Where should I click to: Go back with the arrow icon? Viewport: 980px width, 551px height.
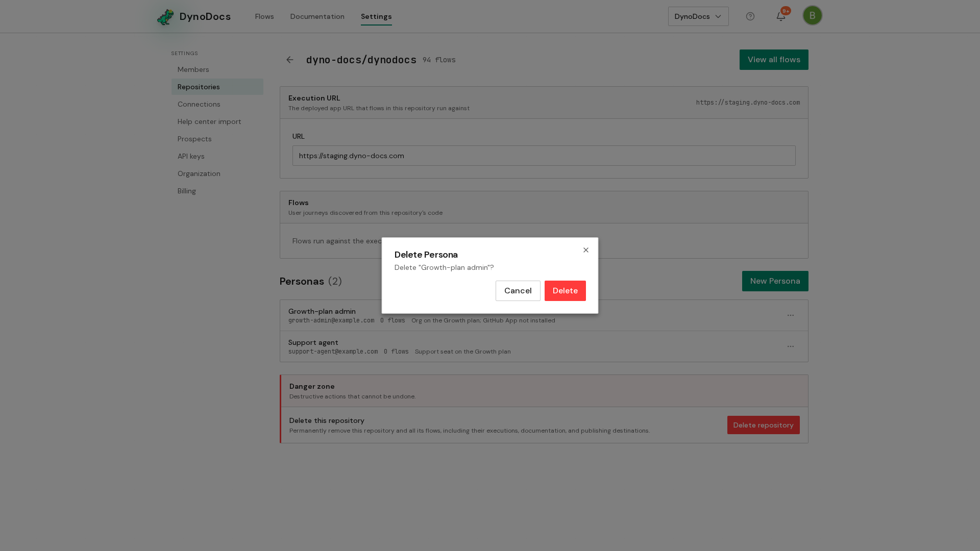[x=290, y=60]
